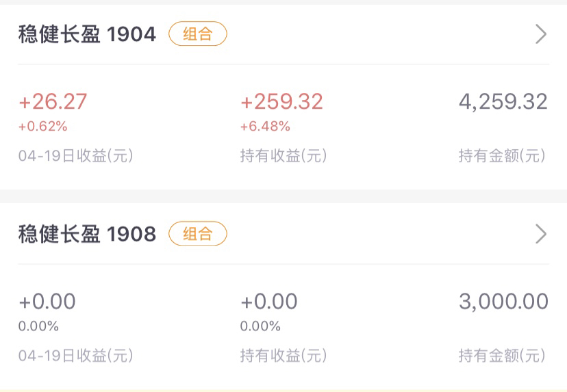Tap the +6.48% holding return percentage
The image size is (567, 392).
(x=266, y=126)
